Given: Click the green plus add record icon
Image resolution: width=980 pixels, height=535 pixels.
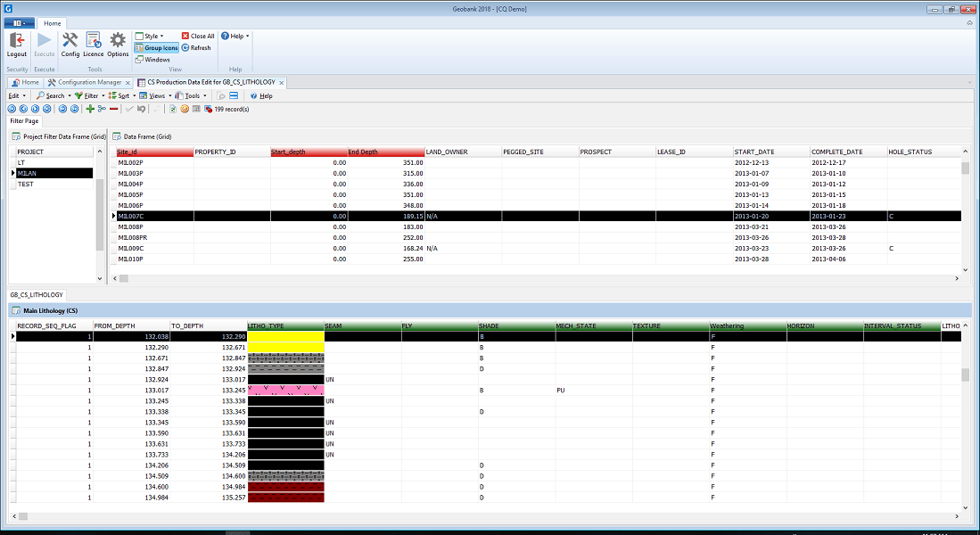Looking at the screenshot, I should 90,109.
